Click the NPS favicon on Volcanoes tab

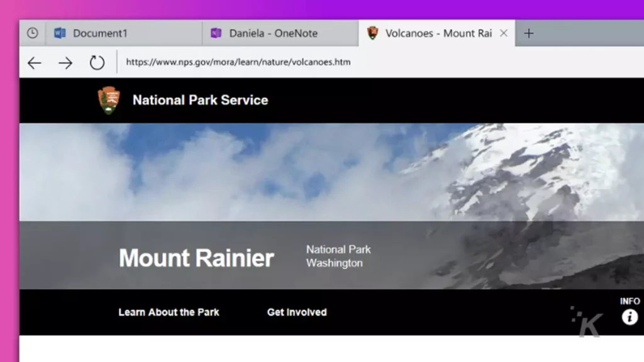point(372,33)
